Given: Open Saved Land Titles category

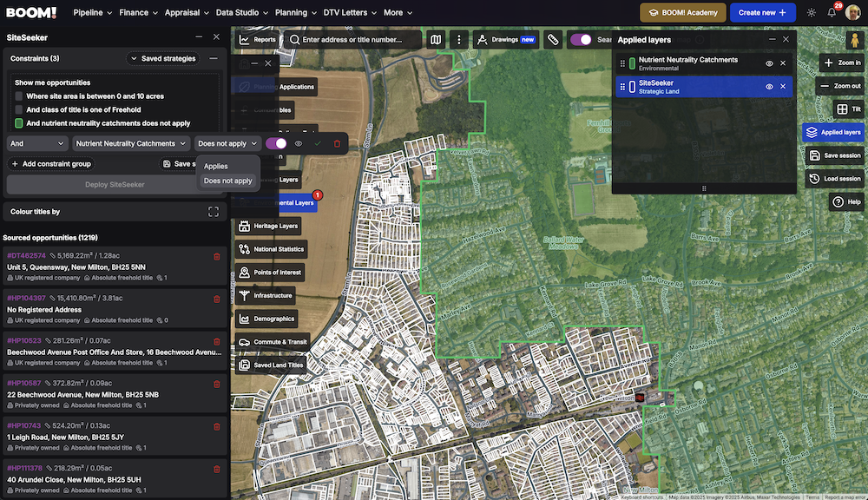Looking at the screenshot, I should point(271,365).
